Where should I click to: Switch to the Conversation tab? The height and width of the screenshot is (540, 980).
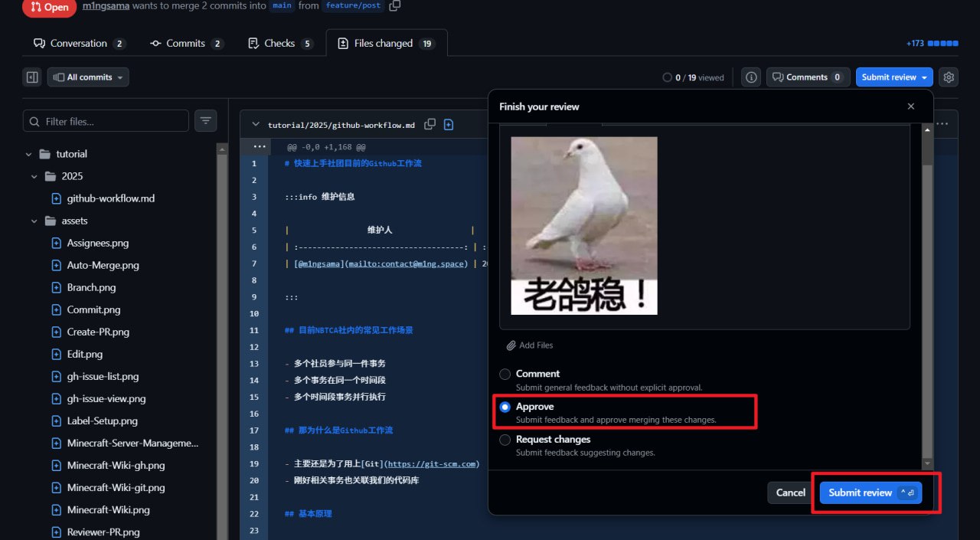[x=78, y=44]
